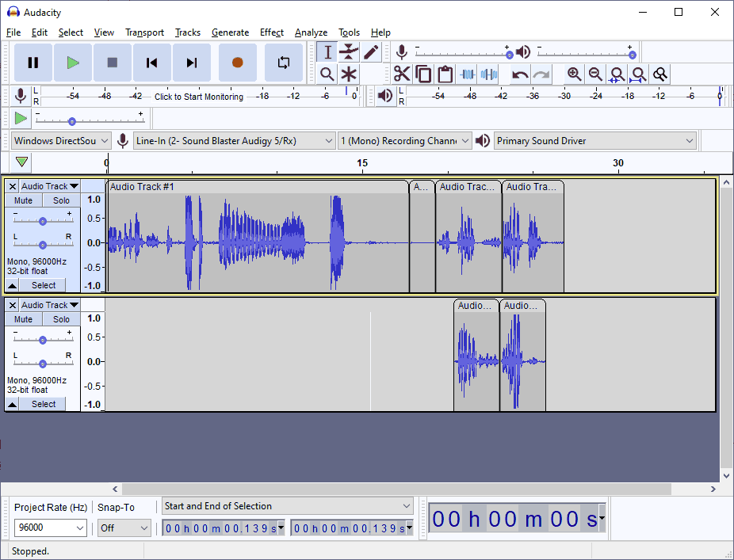Click the Paste clipboard icon
This screenshot has height=560, width=734.
(445, 74)
